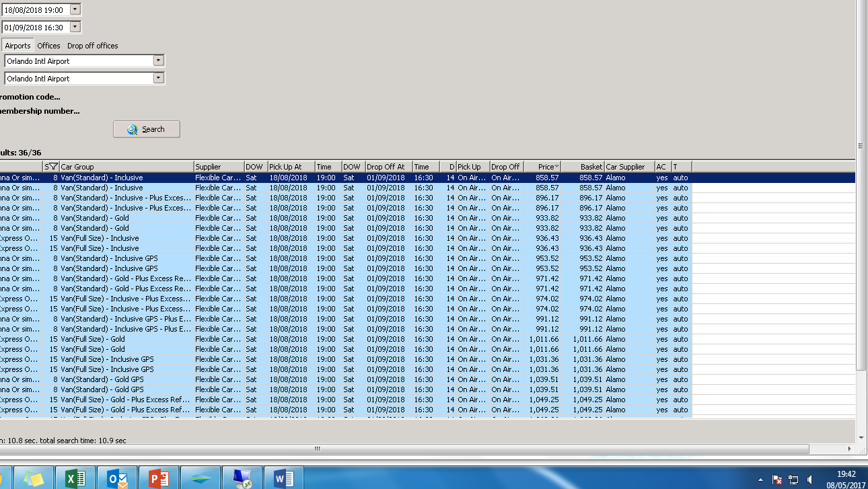This screenshot has width=868, height=489.
Task: Open the Action Center flag icon
Action: click(777, 480)
